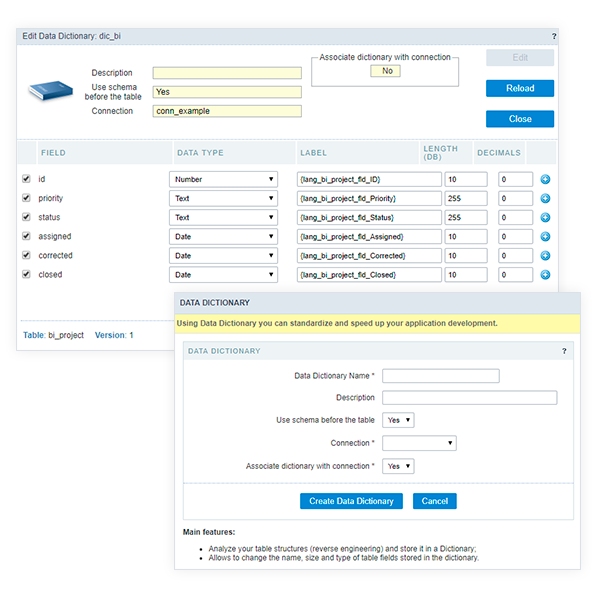The image size is (600, 600).
Task: Click the plus icon in assigned row
Action: pyautogui.click(x=546, y=236)
